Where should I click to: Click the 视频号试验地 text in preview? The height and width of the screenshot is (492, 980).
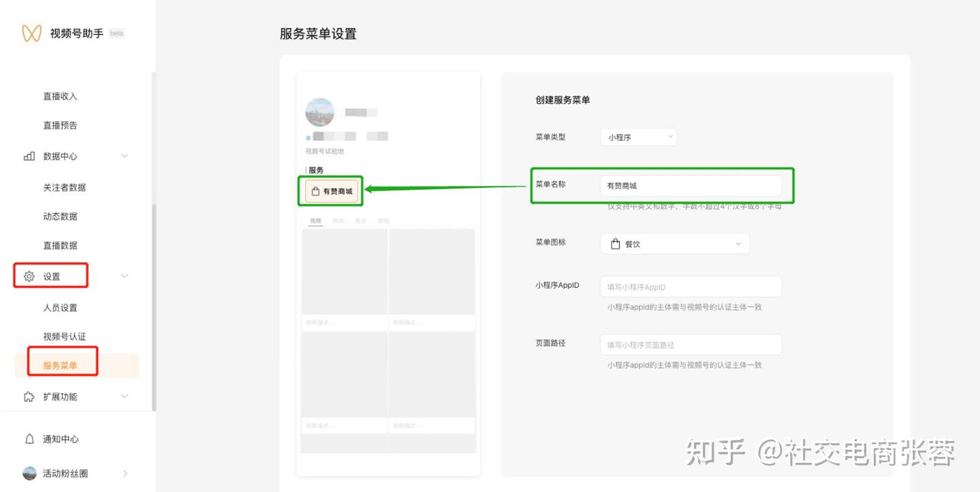pyautogui.click(x=325, y=151)
